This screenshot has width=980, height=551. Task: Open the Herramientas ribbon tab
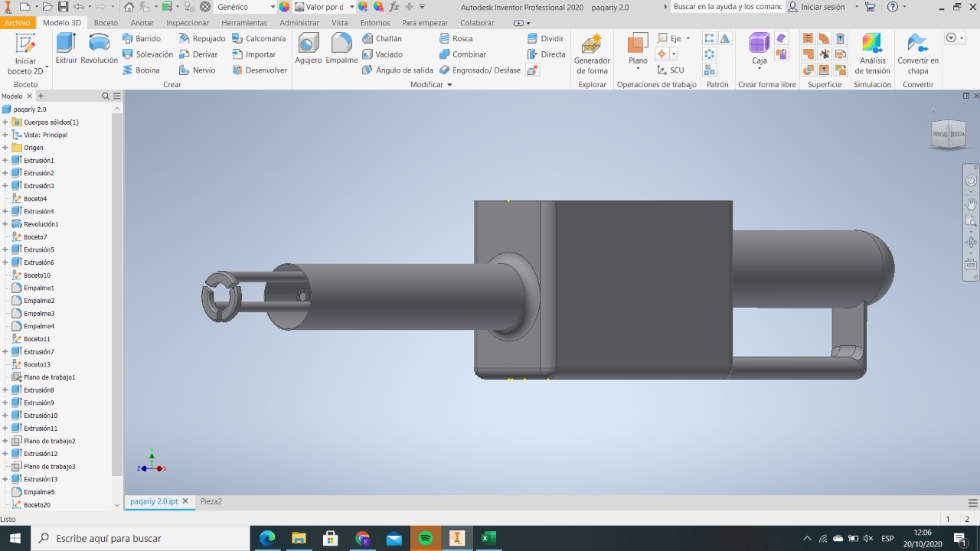244,23
